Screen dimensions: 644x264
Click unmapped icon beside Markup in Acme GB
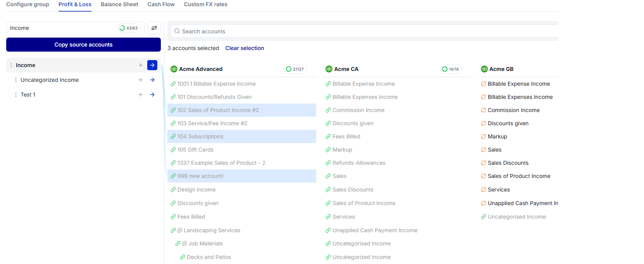pos(484,136)
